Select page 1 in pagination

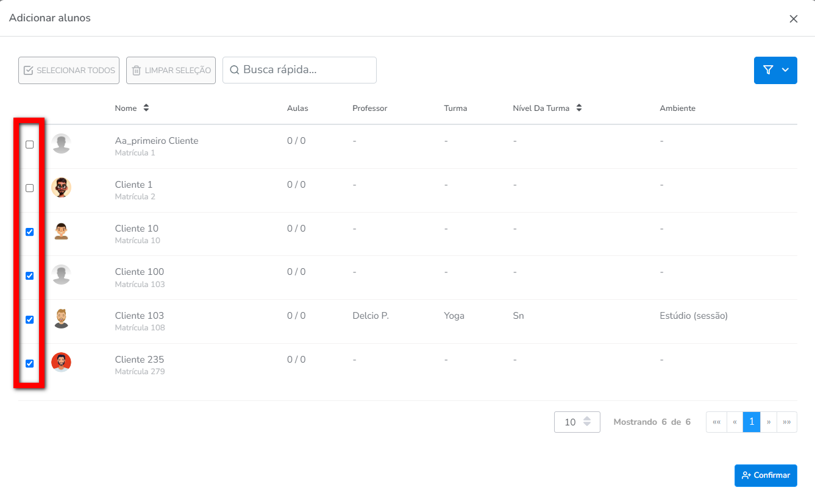click(752, 422)
